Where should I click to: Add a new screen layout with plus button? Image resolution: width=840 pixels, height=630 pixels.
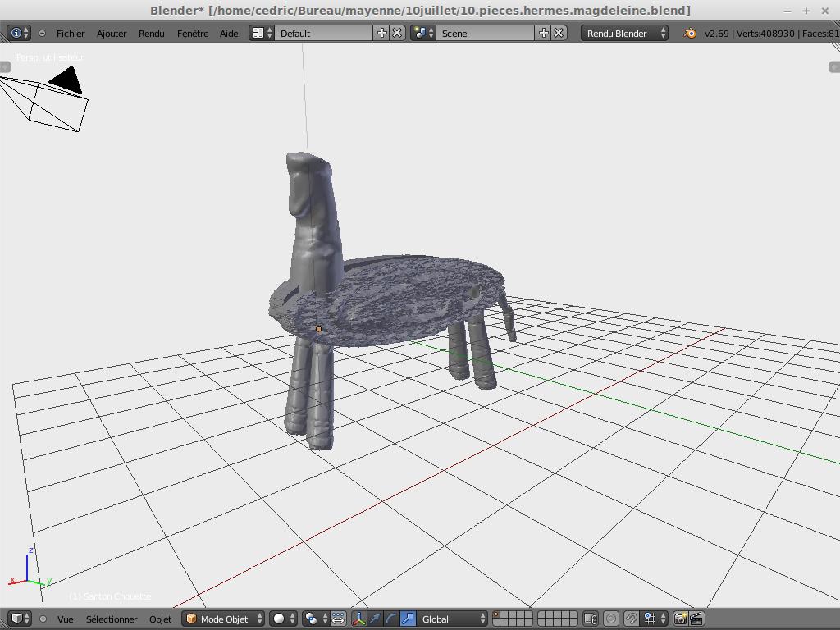click(x=381, y=33)
